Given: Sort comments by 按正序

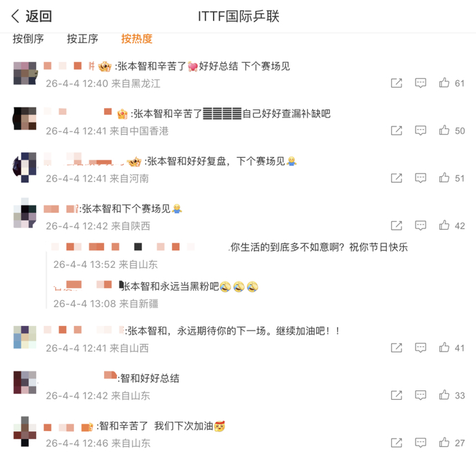Looking at the screenshot, I should tap(82, 39).
